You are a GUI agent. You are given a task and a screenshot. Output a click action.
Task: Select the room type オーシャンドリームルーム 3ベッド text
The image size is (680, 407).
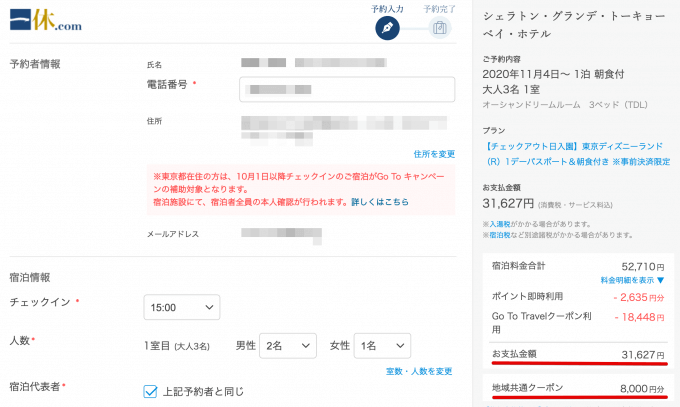pyautogui.click(x=565, y=105)
